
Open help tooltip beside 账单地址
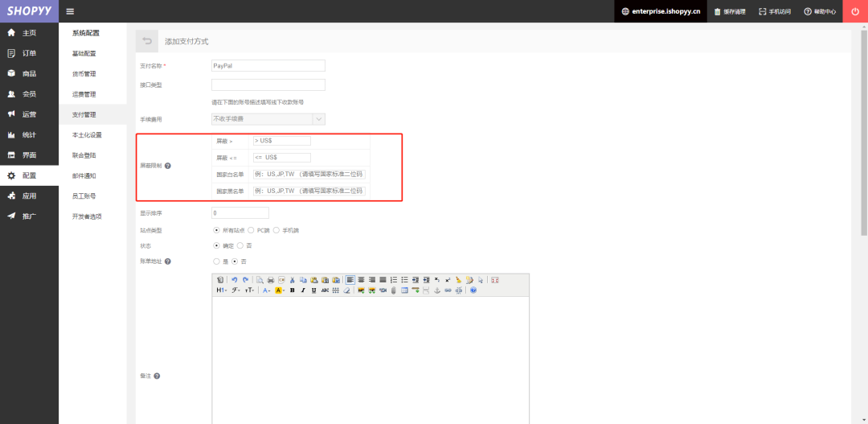pyautogui.click(x=168, y=261)
